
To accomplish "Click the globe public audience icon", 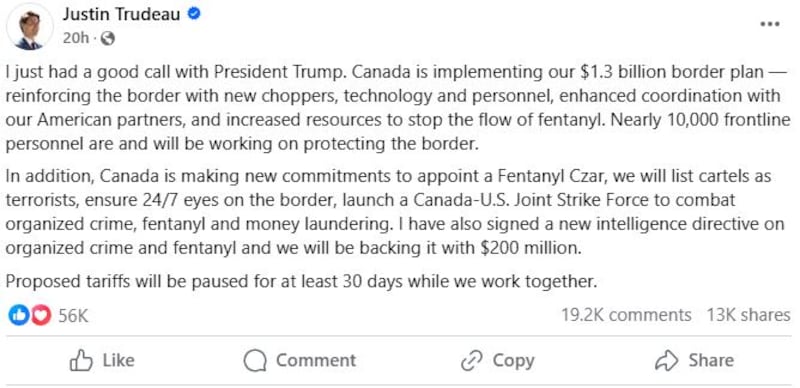I will [x=108, y=38].
